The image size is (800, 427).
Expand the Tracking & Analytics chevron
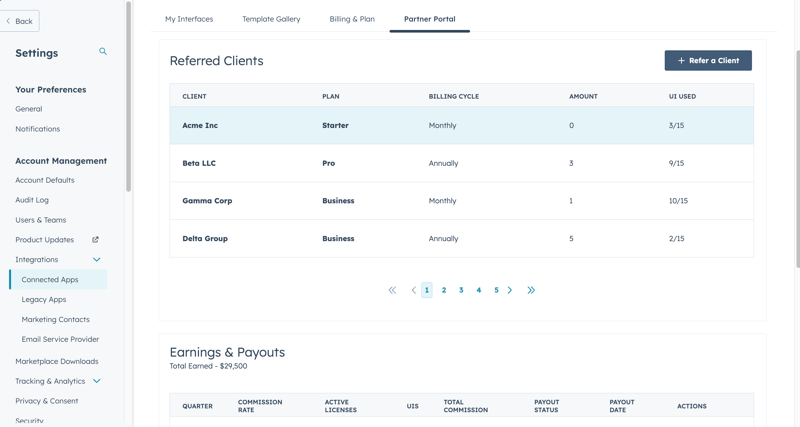pyautogui.click(x=97, y=381)
